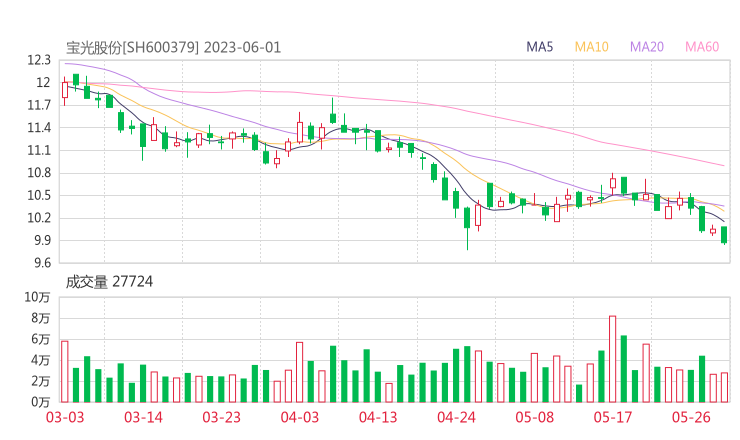Select the first red candlestick at 03-03
The width and height of the screenshot is (740, 440).
[65, 91]
